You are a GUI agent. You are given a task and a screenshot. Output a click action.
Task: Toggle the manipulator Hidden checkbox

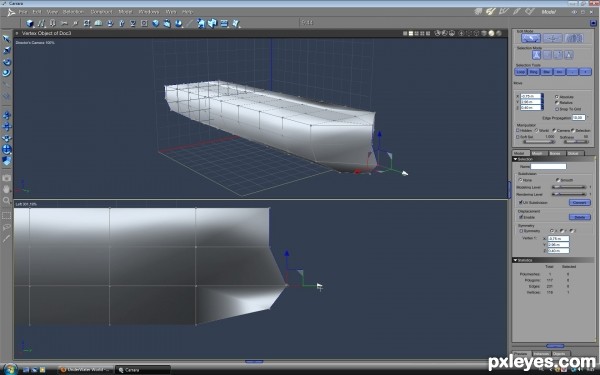[x=518, y=130]
